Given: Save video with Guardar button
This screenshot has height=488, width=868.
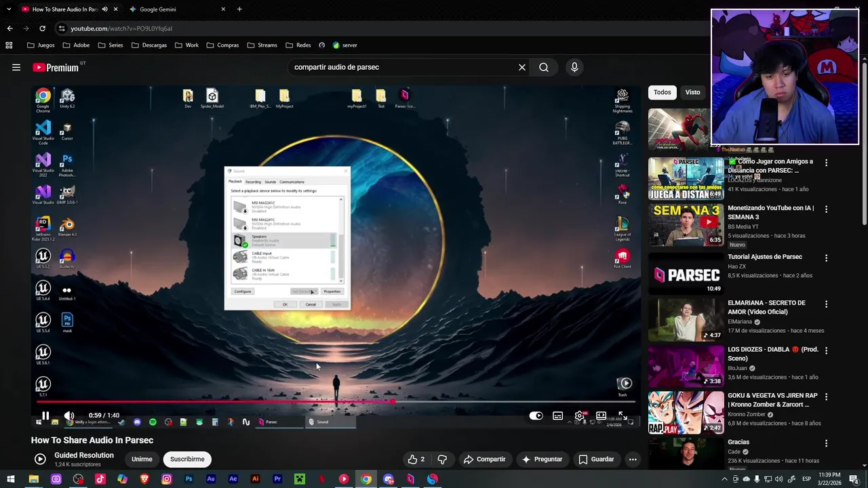Looking at the screenshot, I should pyautogui.click(x=596, y=459).
